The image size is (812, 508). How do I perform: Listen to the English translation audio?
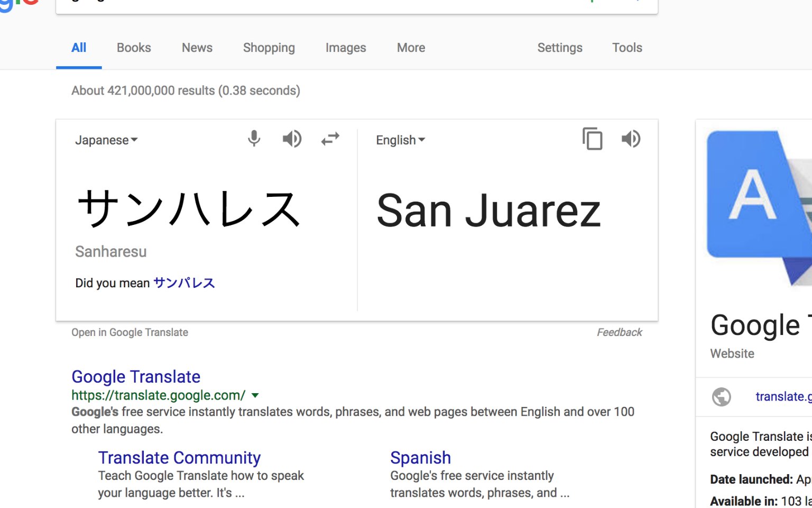[x=631, y=139]
